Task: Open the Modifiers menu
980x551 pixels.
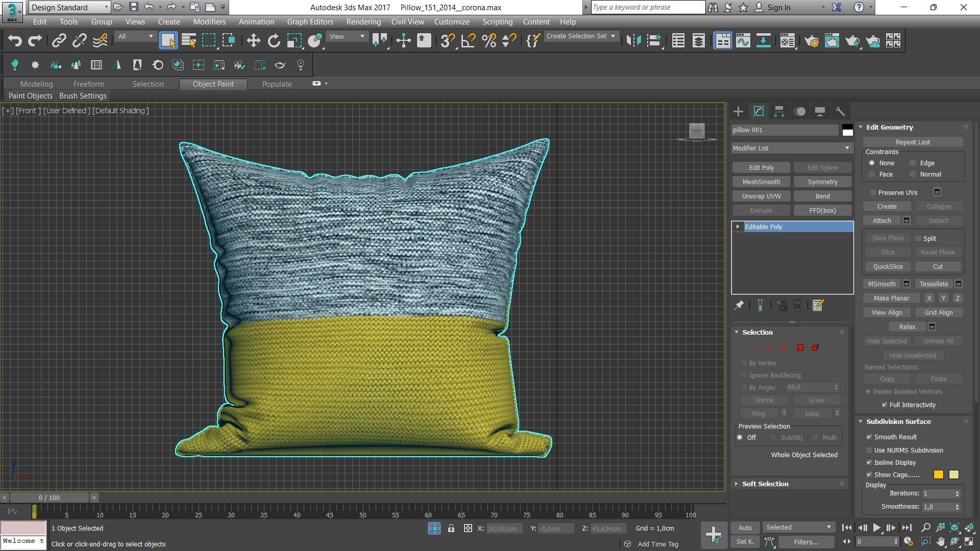Action: 209,22
